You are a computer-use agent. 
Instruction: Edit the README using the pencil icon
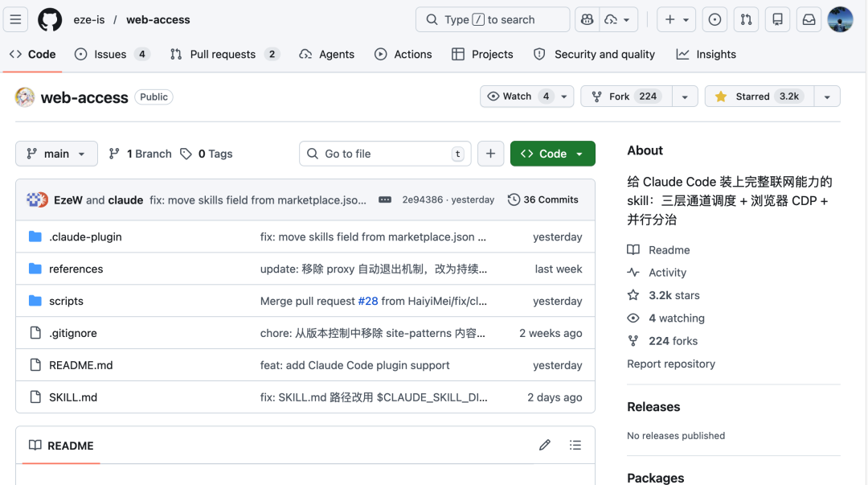[545, 445]
